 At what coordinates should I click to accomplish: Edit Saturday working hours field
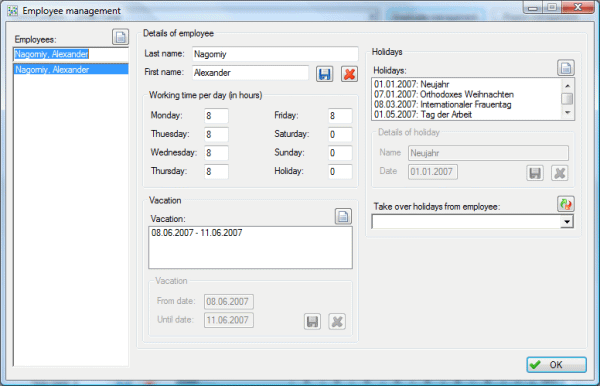point(340,134)
